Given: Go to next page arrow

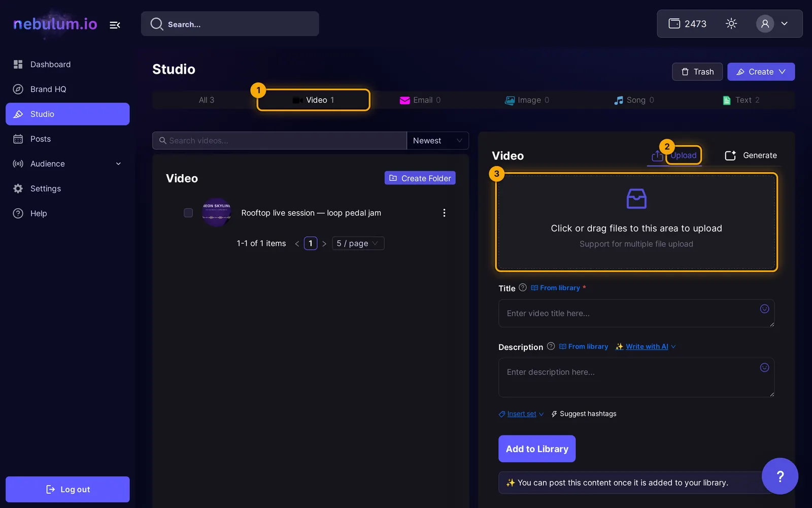Looking at the screenshot, I should tap(324, 244).
